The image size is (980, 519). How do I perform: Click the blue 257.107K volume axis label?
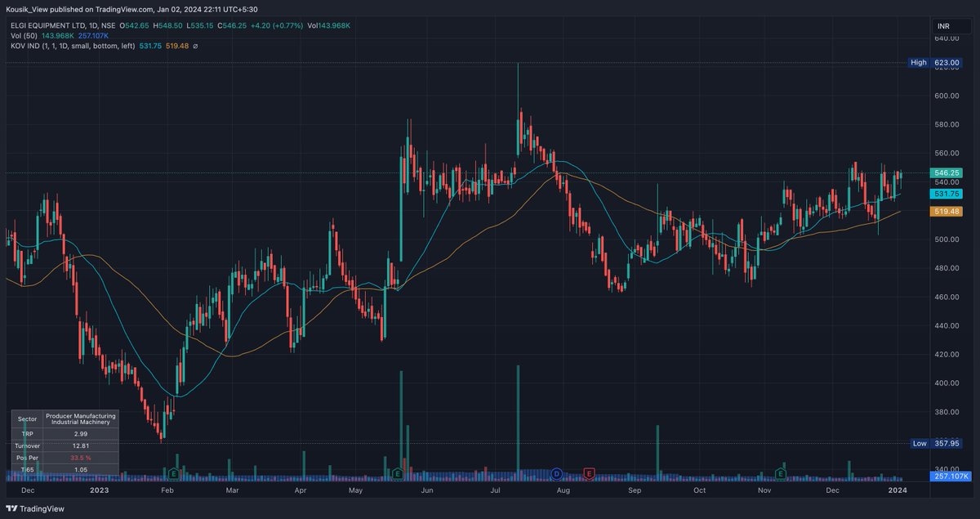950,476
